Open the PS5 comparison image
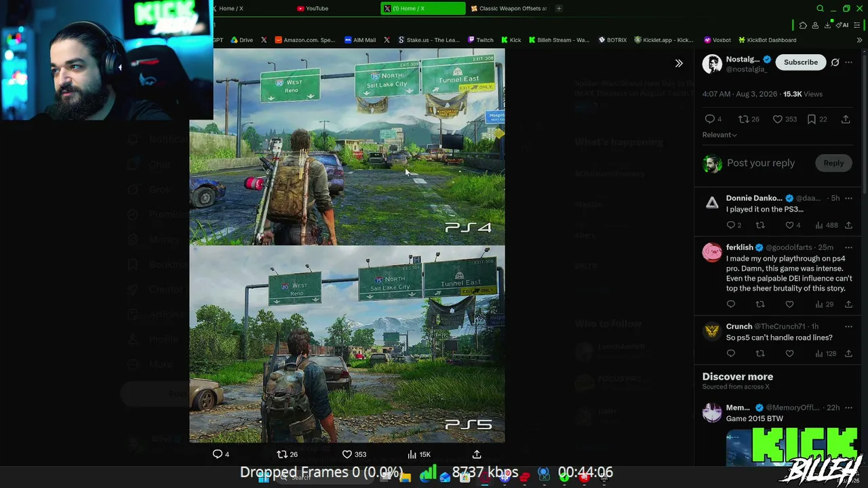 [347, 344]
